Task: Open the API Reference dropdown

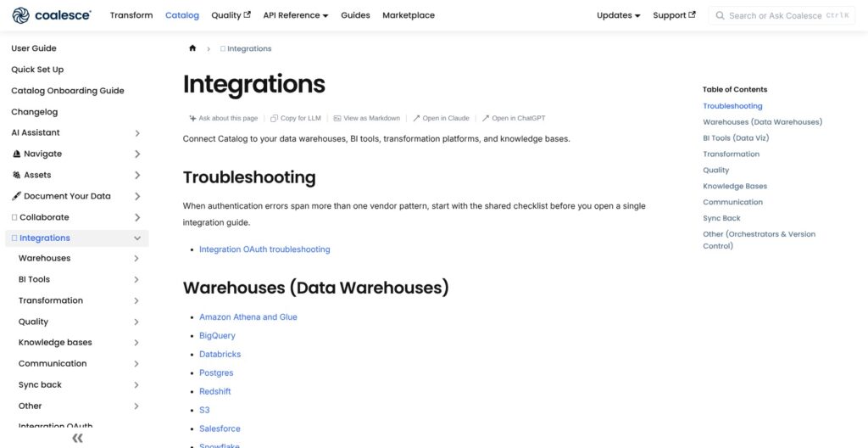Action: (x=296, y=15)
